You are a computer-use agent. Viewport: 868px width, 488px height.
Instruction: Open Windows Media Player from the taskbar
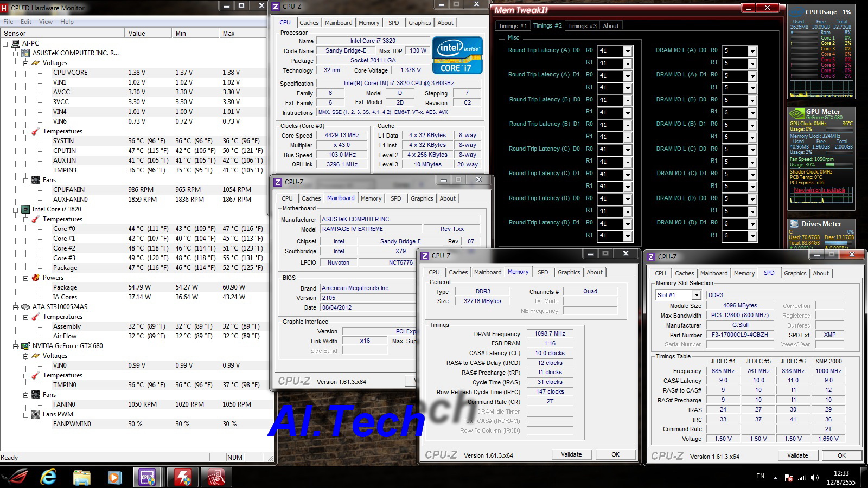[x=114, y=477]
